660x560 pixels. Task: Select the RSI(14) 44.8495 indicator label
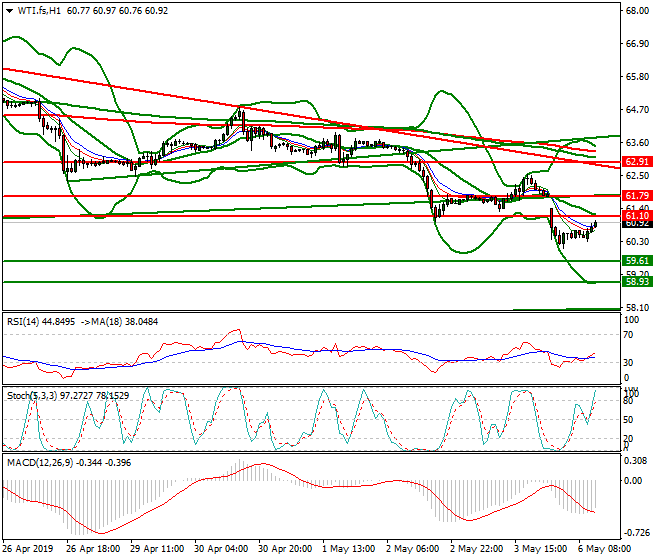pos(41,322)
